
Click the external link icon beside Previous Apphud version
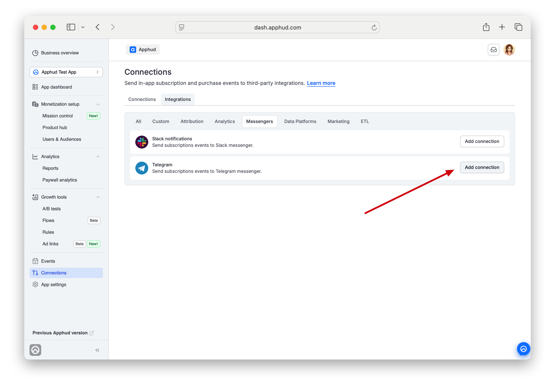pyautogui.click(x=92, y=333)
